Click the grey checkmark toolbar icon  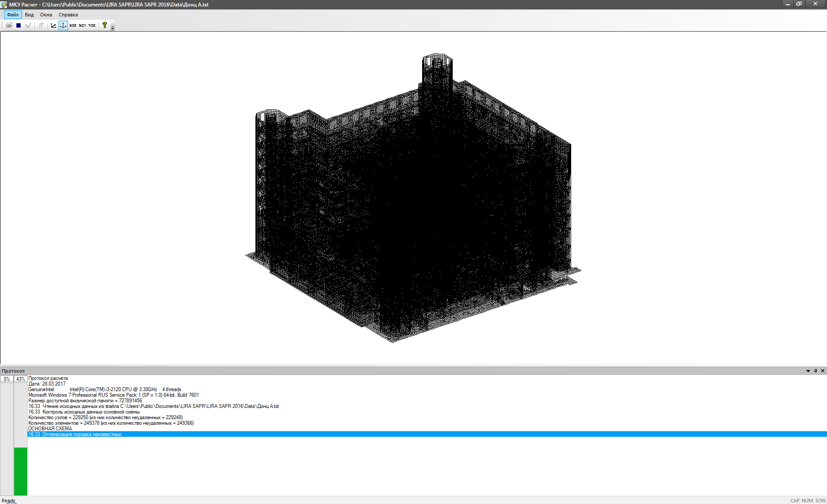pyautogui.click(x=28, y=25)
